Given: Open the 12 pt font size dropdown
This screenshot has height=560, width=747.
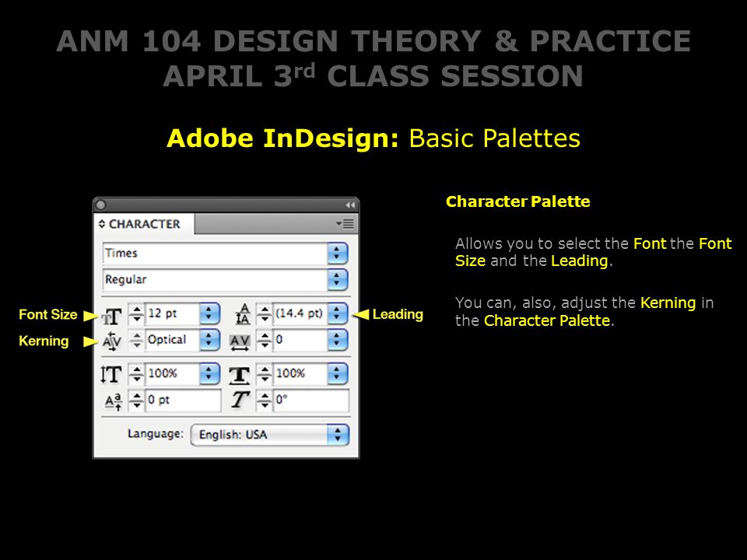Looking at the screenshot, I should (x=209, y=313).
